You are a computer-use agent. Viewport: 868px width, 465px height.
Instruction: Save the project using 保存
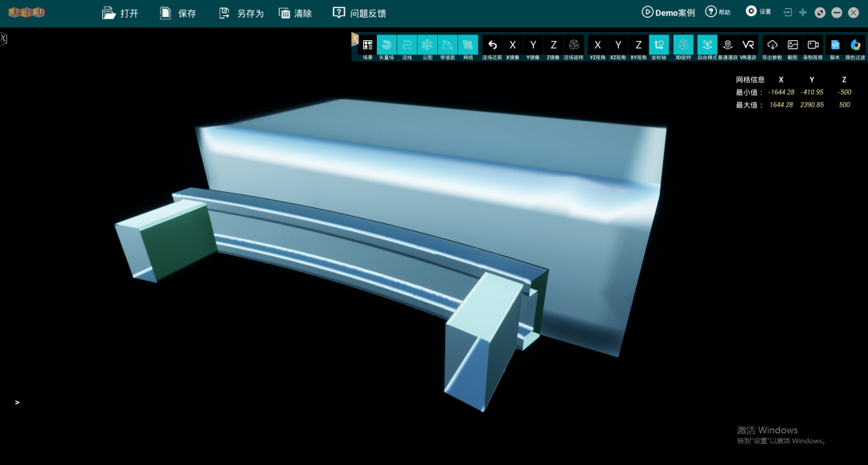pyautogui.click(x=178, y=13)
